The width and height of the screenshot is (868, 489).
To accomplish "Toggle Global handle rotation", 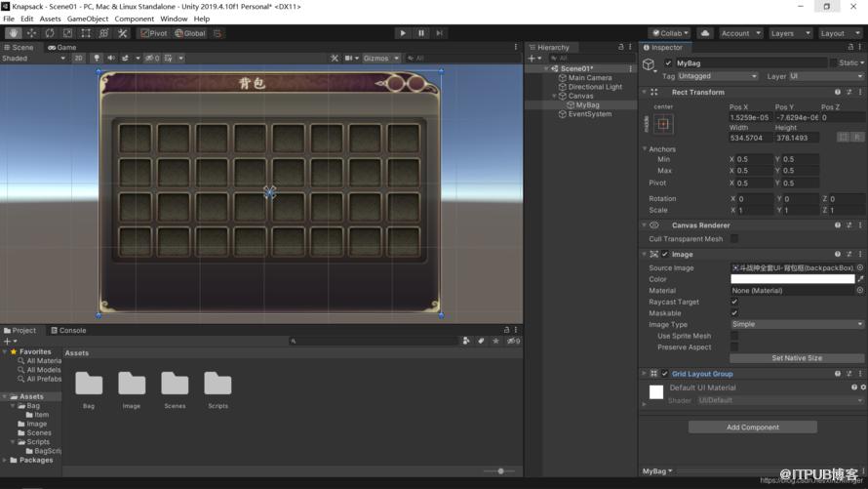I will click(190, 33).
